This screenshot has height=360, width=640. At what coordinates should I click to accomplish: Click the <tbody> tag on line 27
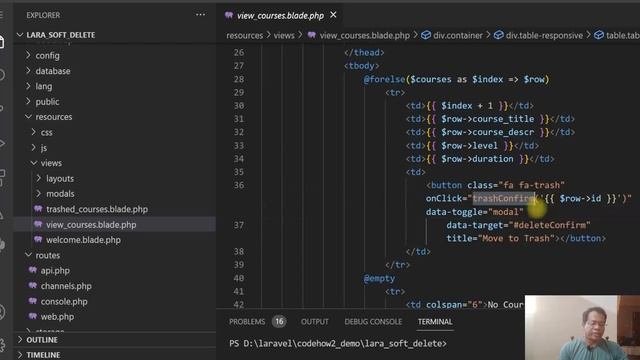(x=362, y=66)
